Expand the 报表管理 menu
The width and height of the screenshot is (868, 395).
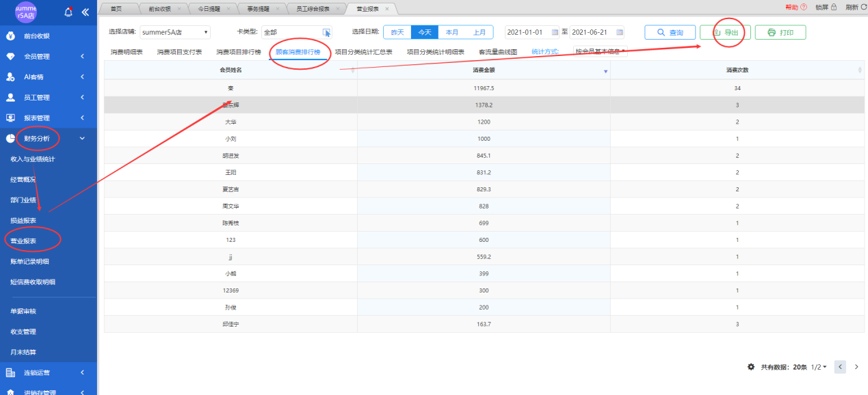click(x=82, y=118)
